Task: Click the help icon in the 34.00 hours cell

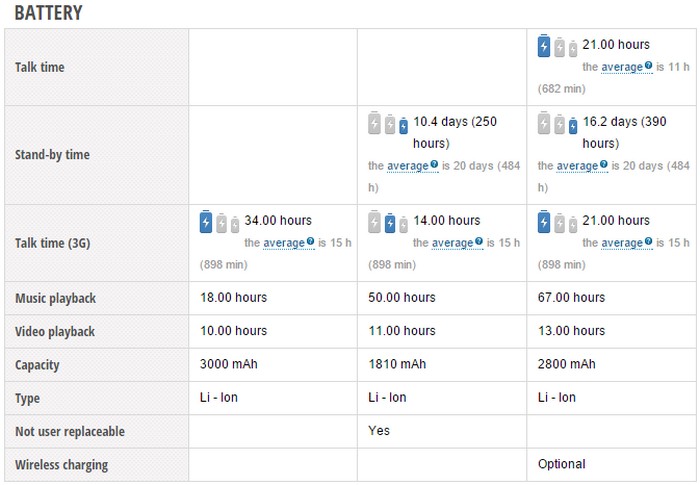Action: (311, 242)
